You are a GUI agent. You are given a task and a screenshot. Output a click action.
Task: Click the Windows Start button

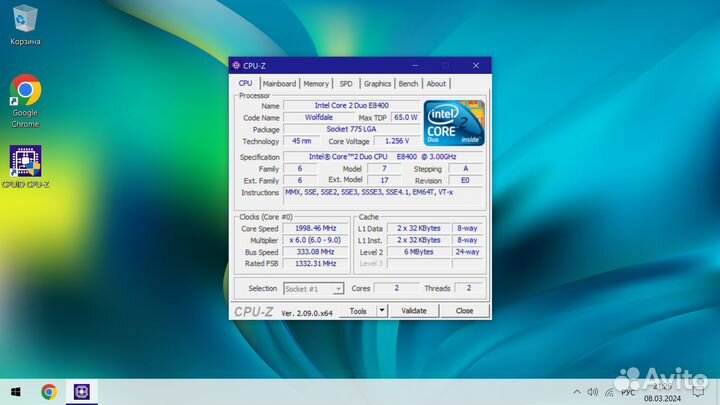tap(15, 391)
